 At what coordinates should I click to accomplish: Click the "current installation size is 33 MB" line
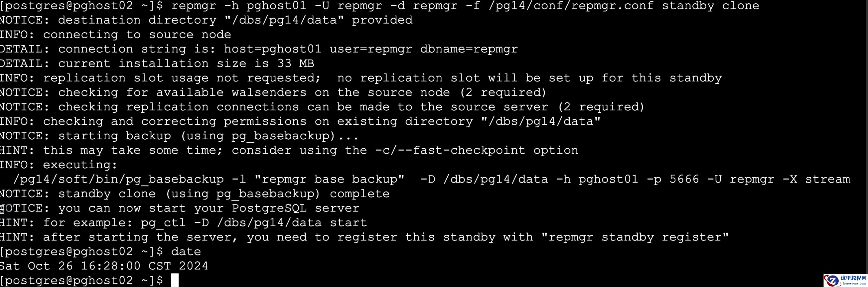click(x=186, y=63)
